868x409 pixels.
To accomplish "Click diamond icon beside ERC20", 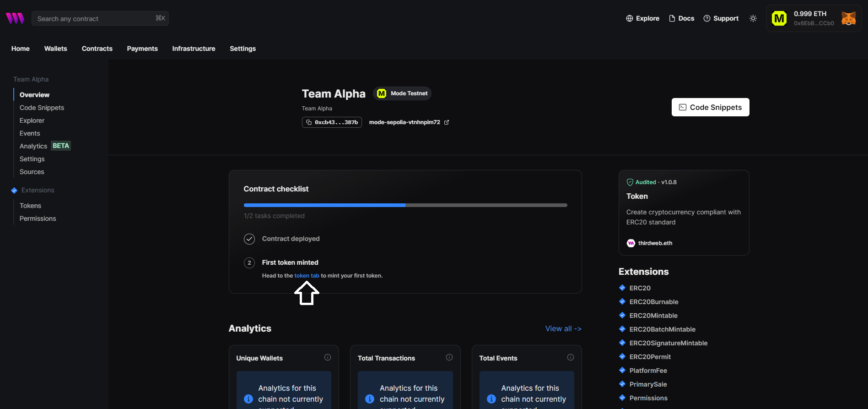I will 622,288.
